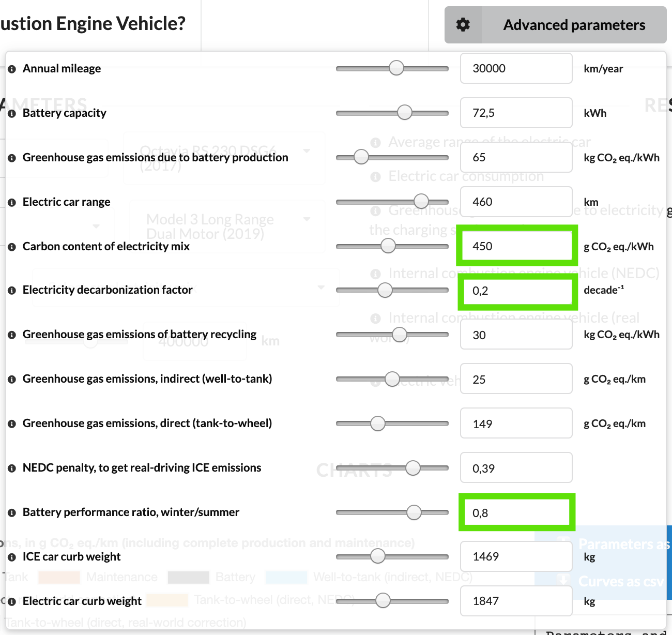Click info icon beside Electric car range

pyautogui.click(x=12, y=202)
